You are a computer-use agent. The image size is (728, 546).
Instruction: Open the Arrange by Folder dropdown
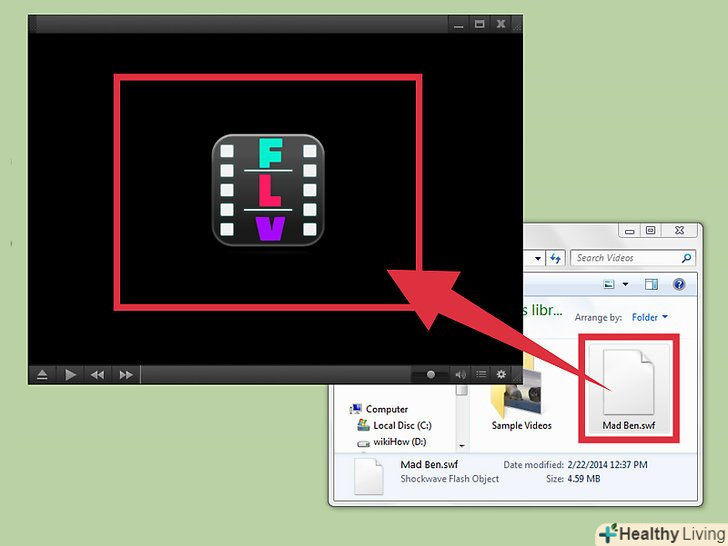click(x=650, y=318)
